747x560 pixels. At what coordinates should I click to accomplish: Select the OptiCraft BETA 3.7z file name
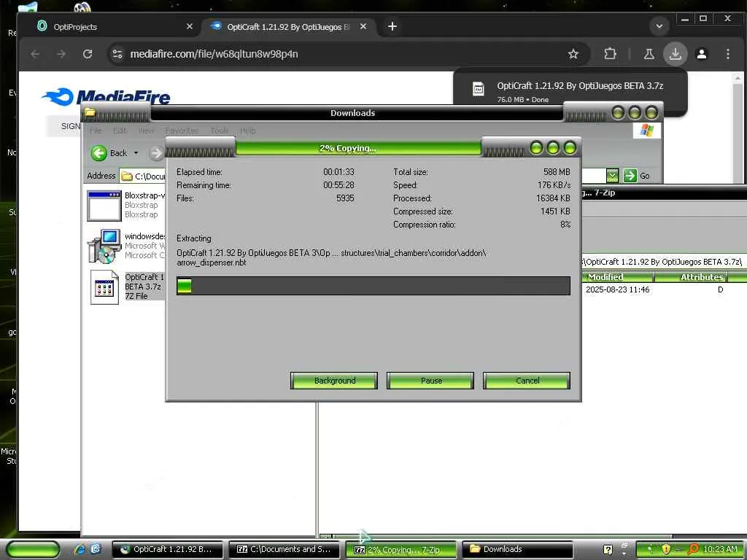[144, 286]
